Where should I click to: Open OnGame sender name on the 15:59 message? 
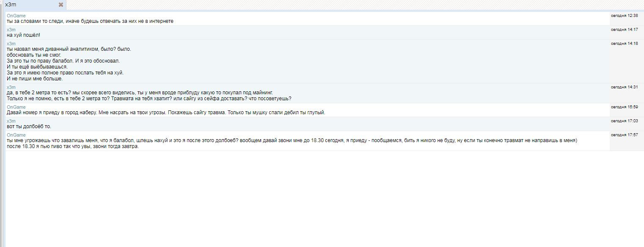[16, 107]
